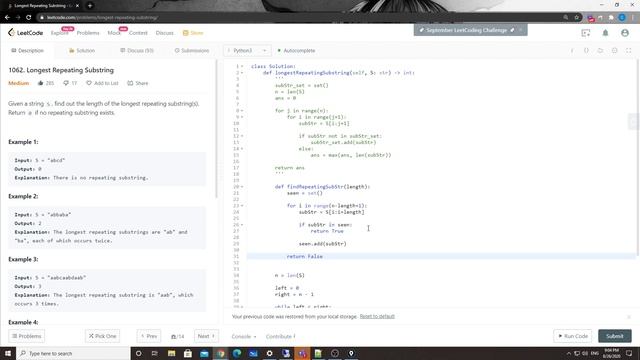Click the thumbs-down dislike icon
Screen dimensions: 640x360
pos(66,83)
